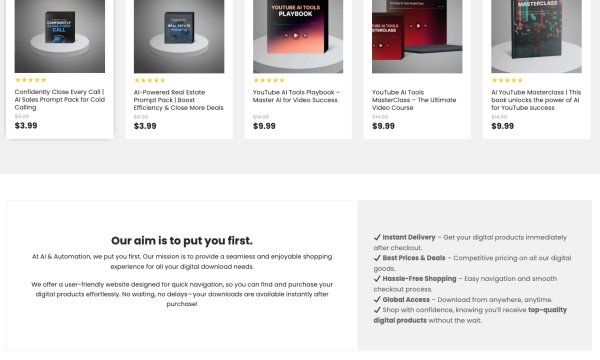Click the star rating under Confidently Close Every Call

[x=31, y=80]
